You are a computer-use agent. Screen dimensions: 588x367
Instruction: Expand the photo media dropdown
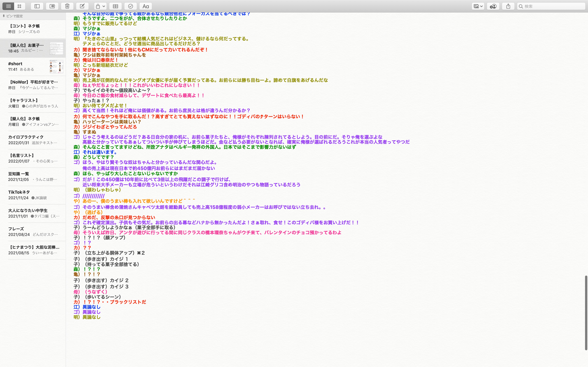[x=478, y=6]
